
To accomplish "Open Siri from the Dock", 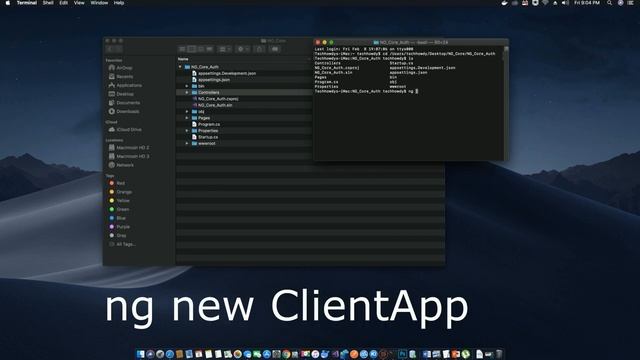I will (x=150, y=354).
